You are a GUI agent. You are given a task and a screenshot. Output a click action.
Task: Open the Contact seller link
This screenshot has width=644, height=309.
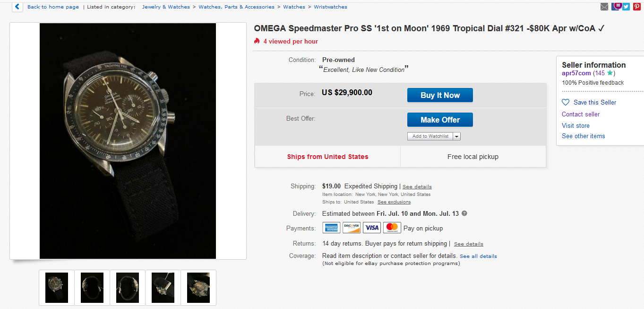581,114
